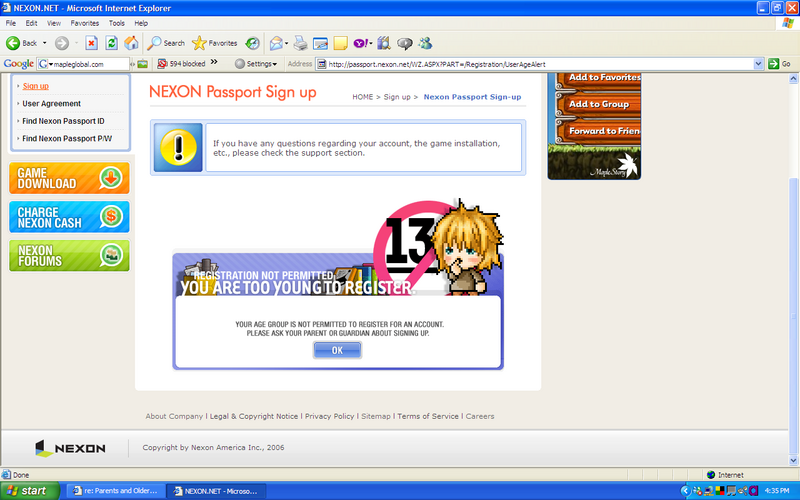
Task: Click the Internet zone globe icon
Action: coord(711,474)
